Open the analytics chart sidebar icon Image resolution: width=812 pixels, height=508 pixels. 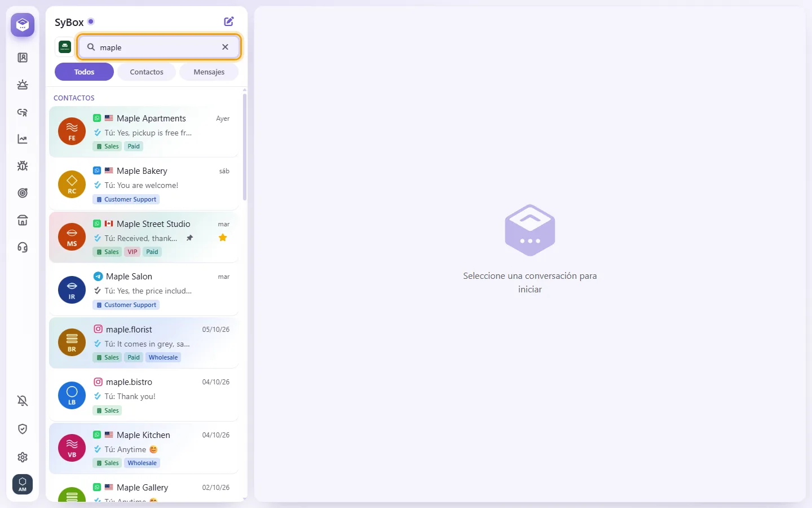click(23, 139)
